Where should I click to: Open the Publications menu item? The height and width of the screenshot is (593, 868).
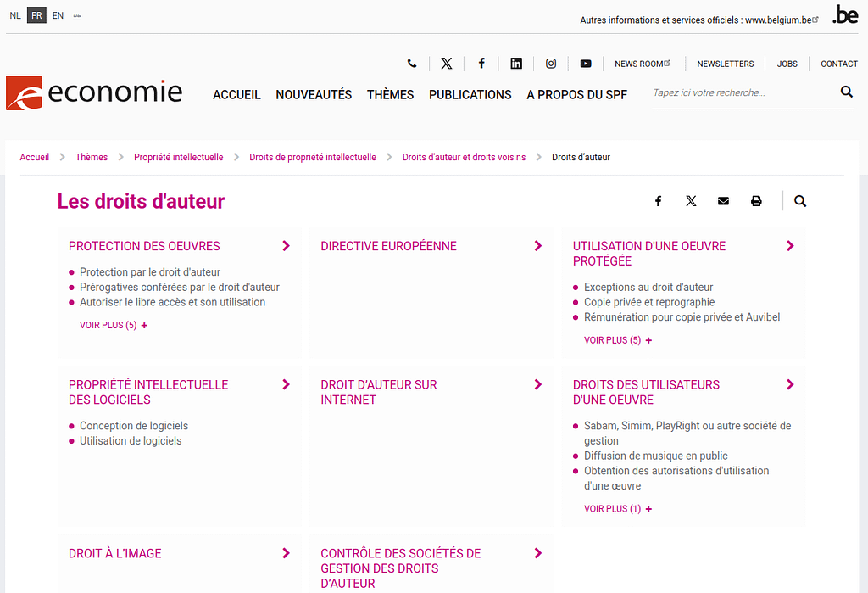click(470, 95)
